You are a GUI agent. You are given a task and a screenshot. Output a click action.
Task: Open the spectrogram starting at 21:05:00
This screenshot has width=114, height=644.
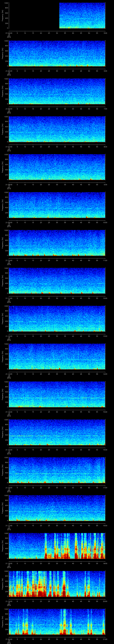[57, 53]
